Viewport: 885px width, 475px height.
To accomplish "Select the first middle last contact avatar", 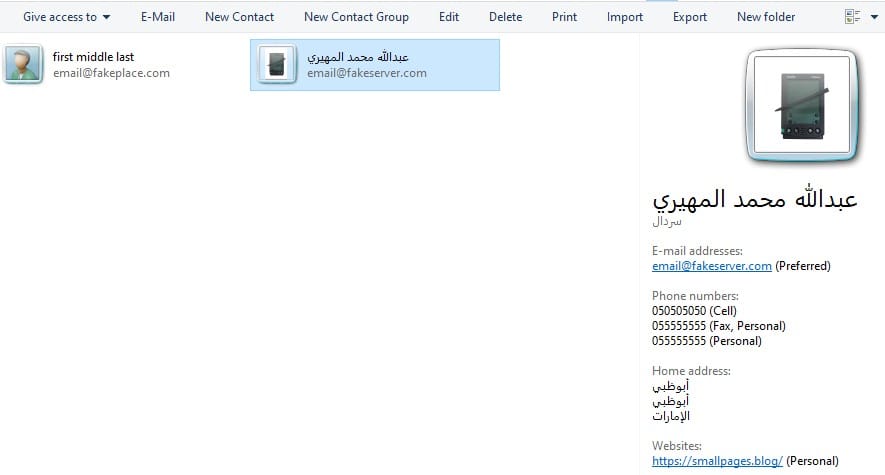I will point(23,64).
